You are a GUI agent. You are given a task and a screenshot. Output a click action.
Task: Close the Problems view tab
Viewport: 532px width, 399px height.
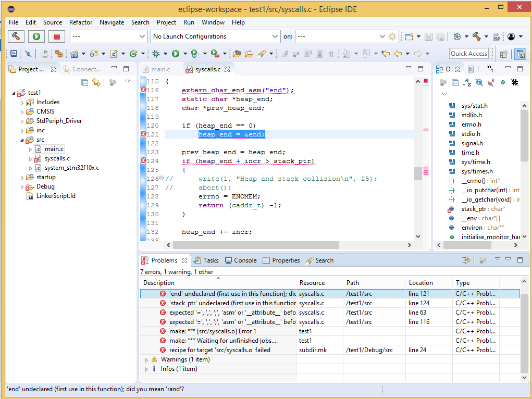coord(184,260)
